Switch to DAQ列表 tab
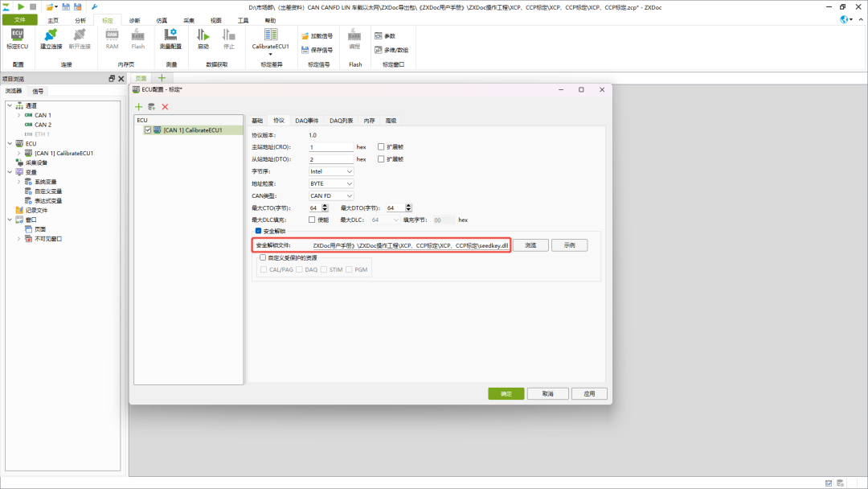Viewport: 868px width, 489px height. click(341, 121)
